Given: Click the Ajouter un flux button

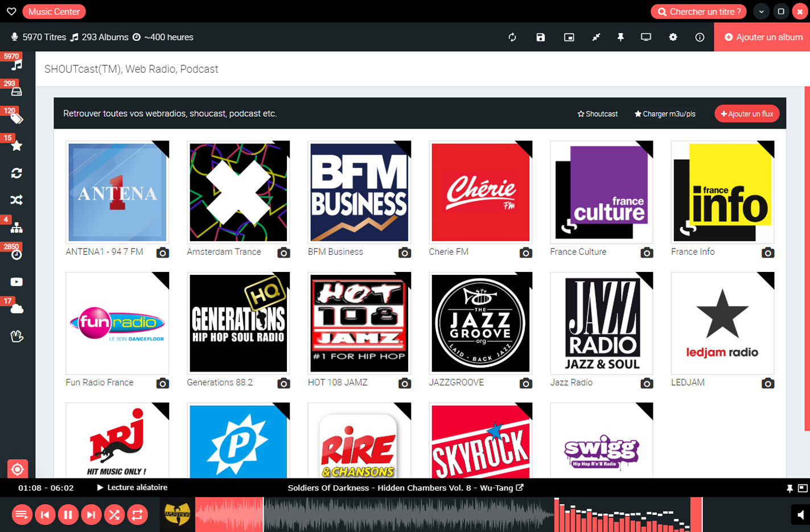Looking at the screenshot, I should coord(747,114).
